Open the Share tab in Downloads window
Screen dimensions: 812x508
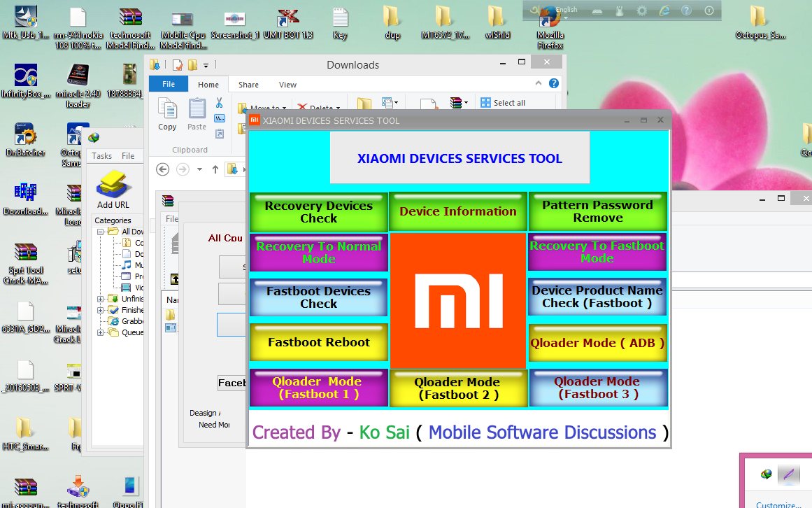pyautogui.click(x=248, y=85)
